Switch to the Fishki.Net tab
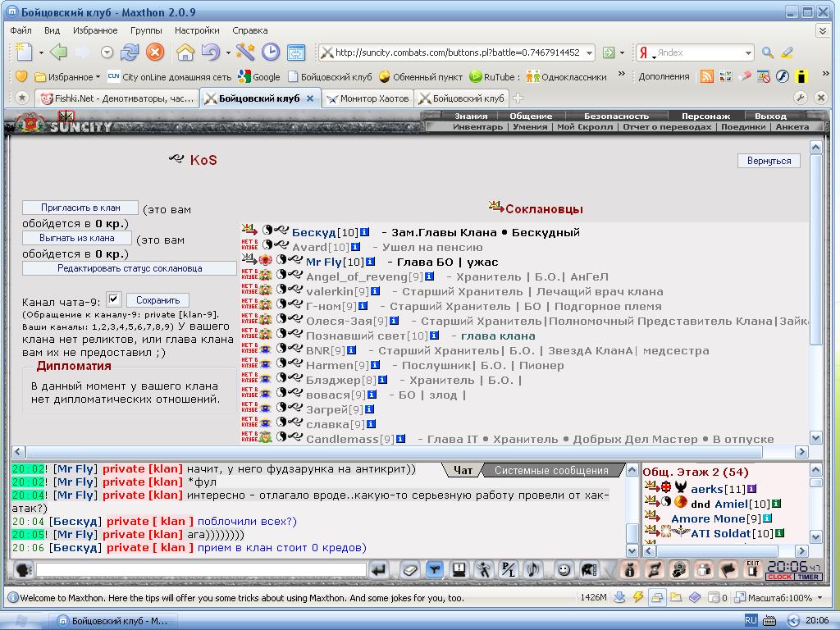840x630 pixels. (117, 98)
